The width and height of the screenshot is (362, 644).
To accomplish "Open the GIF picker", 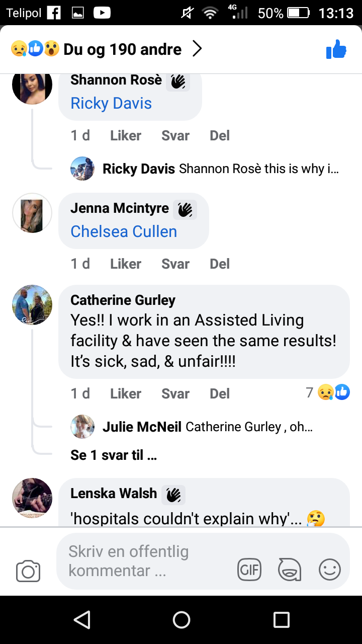I will (x=249, y=570).
